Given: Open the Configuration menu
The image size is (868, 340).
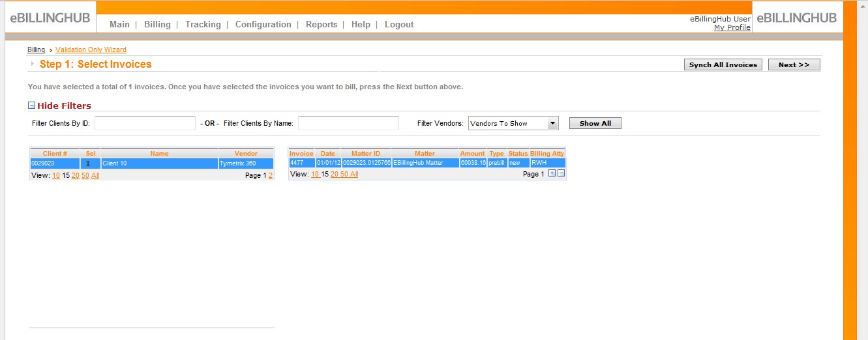Looking at the screenshot, I should pos(263,24).
